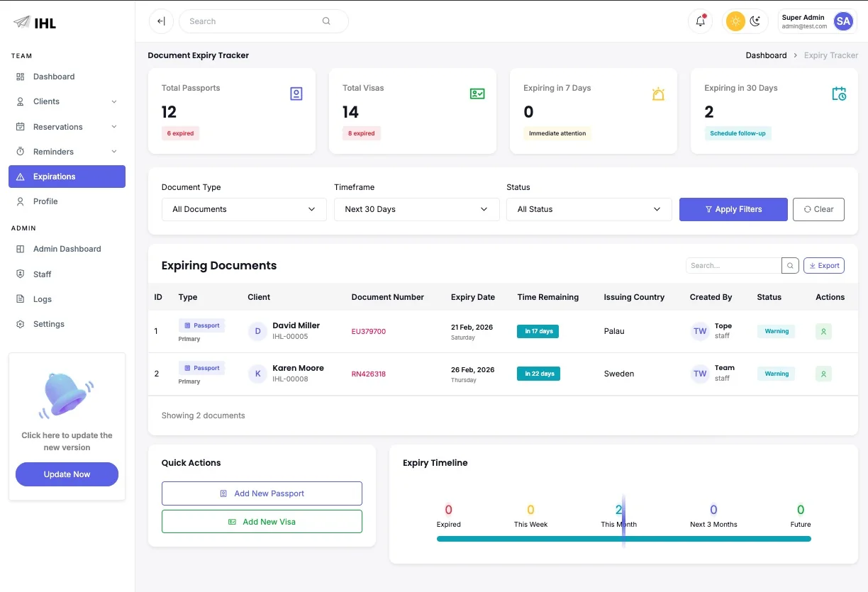Expand the Clients sidebar menu

coord(67,101)
